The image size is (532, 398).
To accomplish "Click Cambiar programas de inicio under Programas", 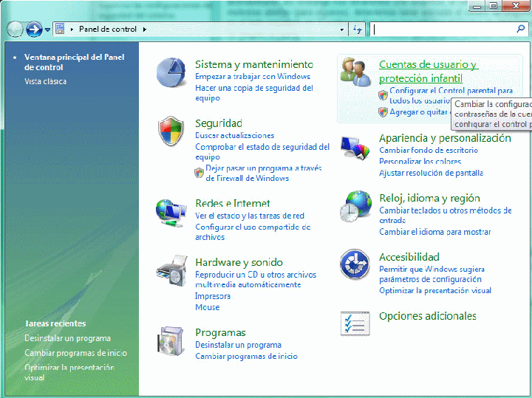I will point(246,357).
